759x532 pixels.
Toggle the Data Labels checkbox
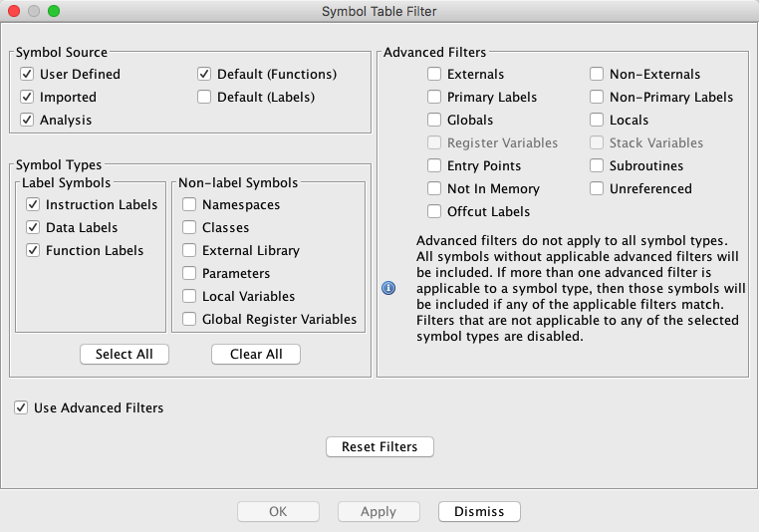click(x=33, y=227)
